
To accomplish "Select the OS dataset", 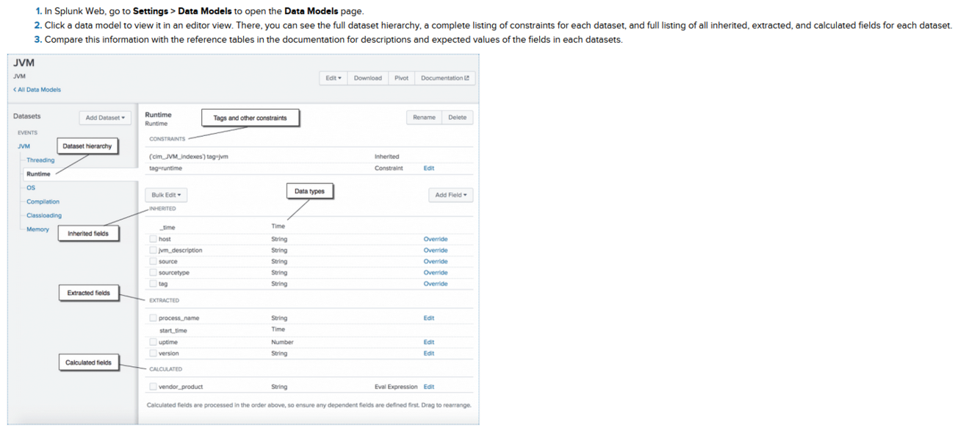I will point(31,188).
